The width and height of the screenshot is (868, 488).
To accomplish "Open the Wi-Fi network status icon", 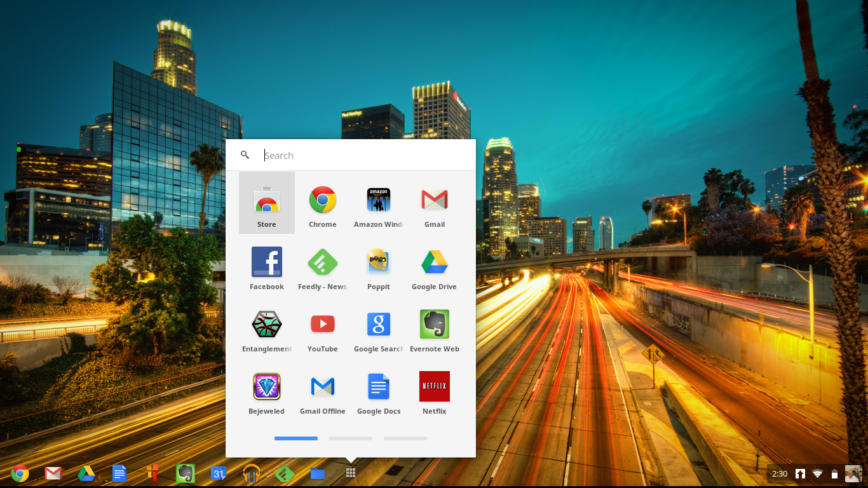I will [x=817, y=474].
